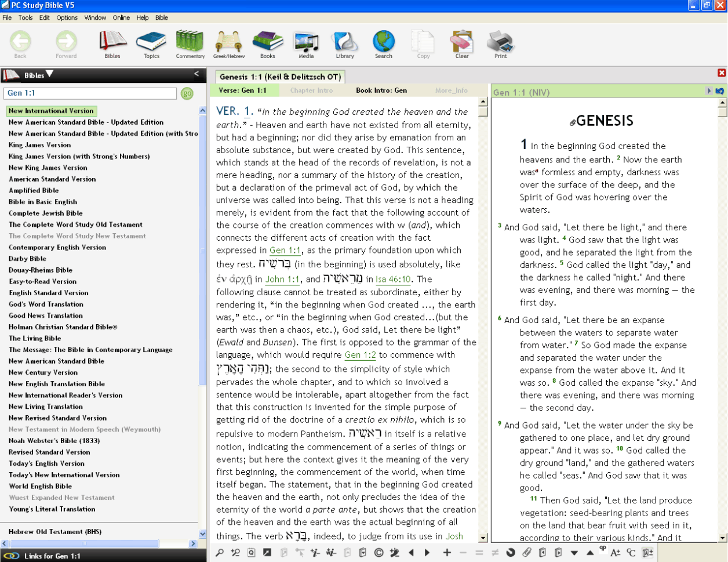
Task: Click the A± font size icon
Action: pos(616,553)
